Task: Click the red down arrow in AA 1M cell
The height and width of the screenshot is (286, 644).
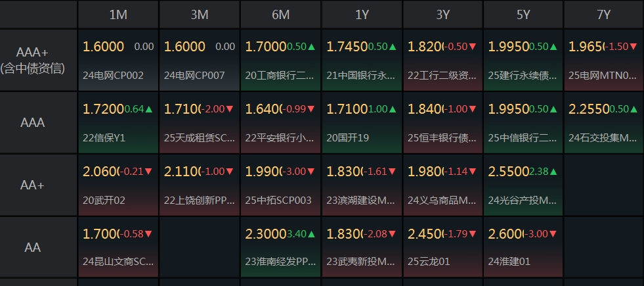Action: point(148,234)
